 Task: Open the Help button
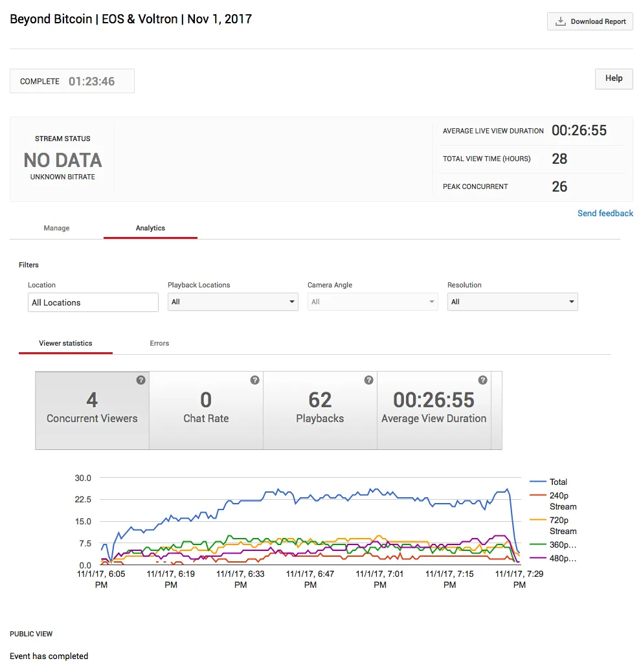pos(614,79)
